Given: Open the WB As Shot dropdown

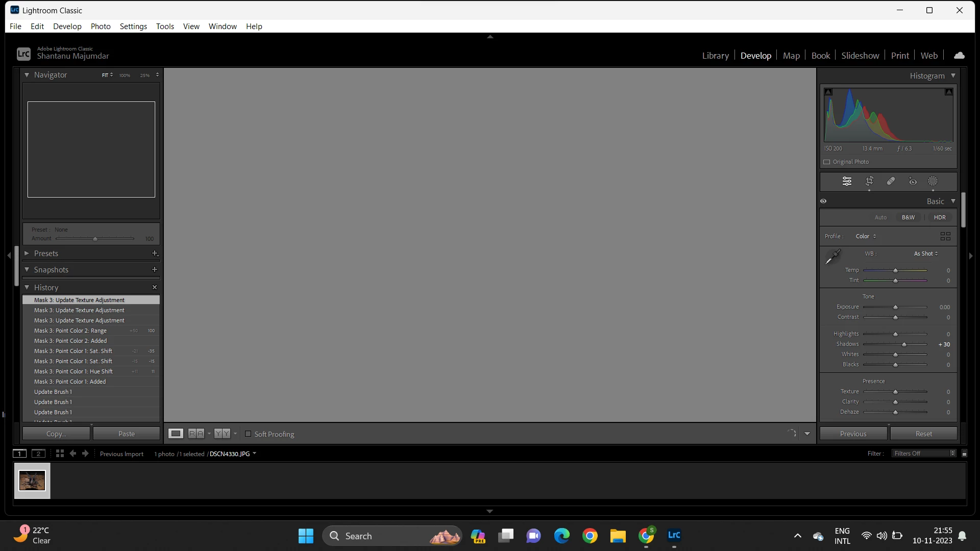Looking at the screenshot, I should pyautogui.click(x=925, y=254).
